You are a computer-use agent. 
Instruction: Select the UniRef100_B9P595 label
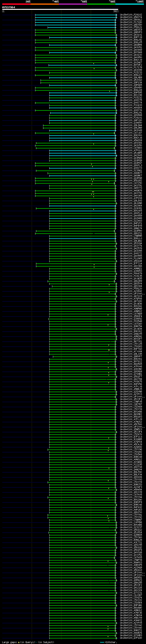click(131, 93)
